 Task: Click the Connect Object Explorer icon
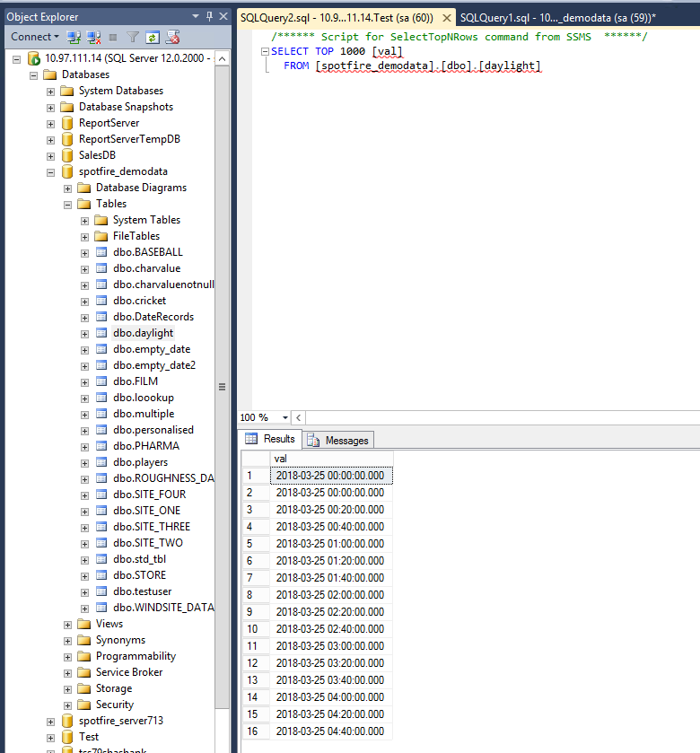[x=74, y=37]
